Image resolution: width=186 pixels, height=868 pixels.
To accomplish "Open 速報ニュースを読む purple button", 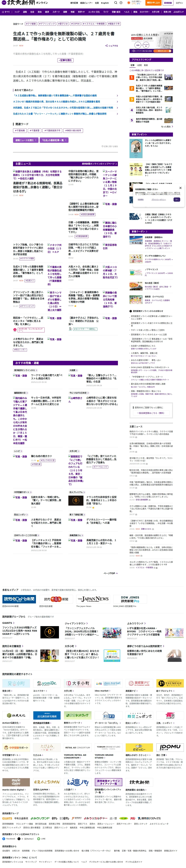I will [x=26, y=140].
